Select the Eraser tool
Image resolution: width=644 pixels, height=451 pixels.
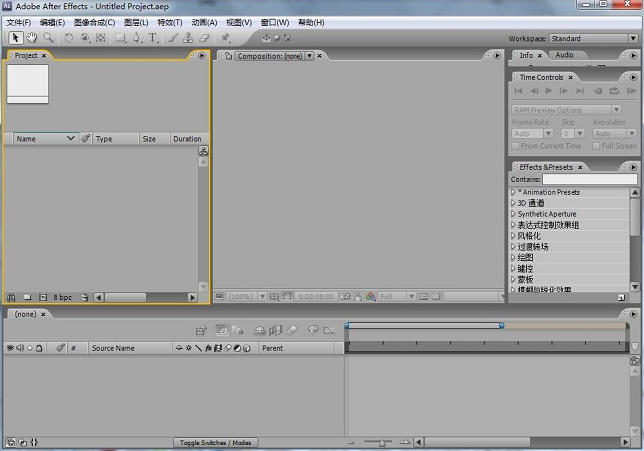pyautogui.click(x=204, y=38)
